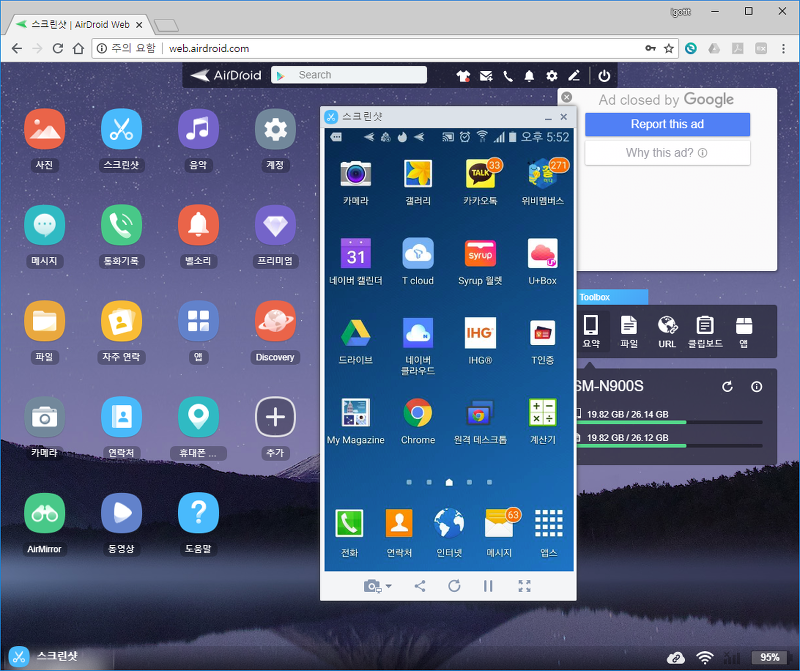Open the 음악 (Music) desktop icon

(198, 129)
